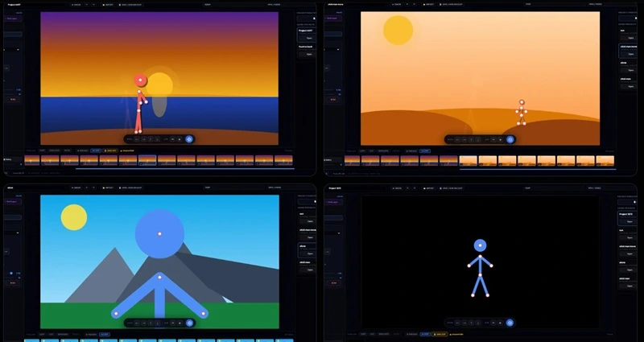Click the blue round button in desert window's canvas toolbar
Viewport: 644px width, 342px height.
click(510, 139)
